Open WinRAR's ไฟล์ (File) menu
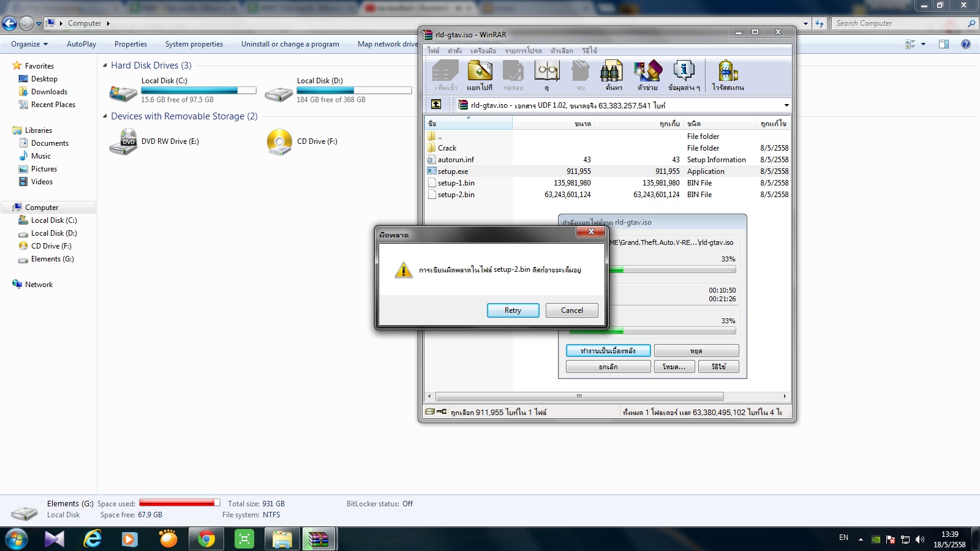 click(434, 51)
